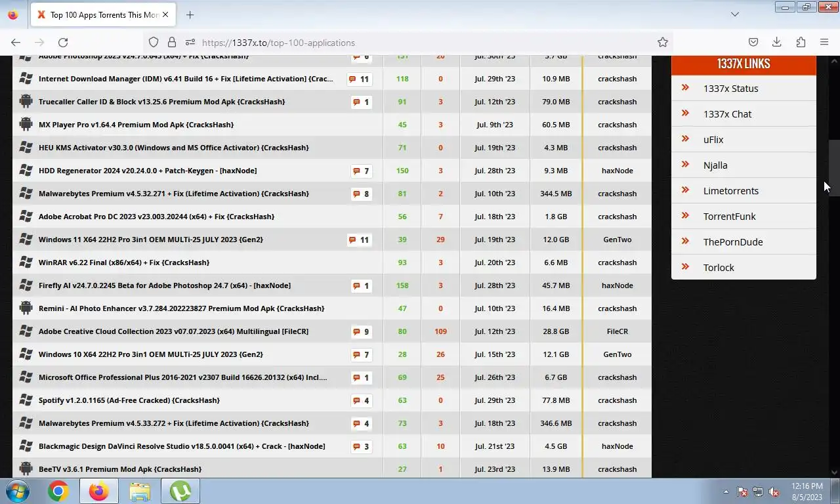Click the Android icon beside BeeTV row
This screenshot has height=504, width=840.
26,469
